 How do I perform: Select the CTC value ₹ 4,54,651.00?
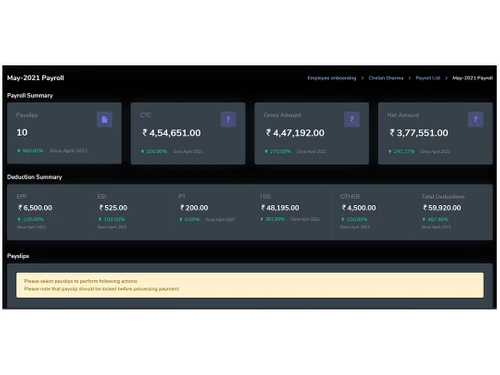click(172, 133)
